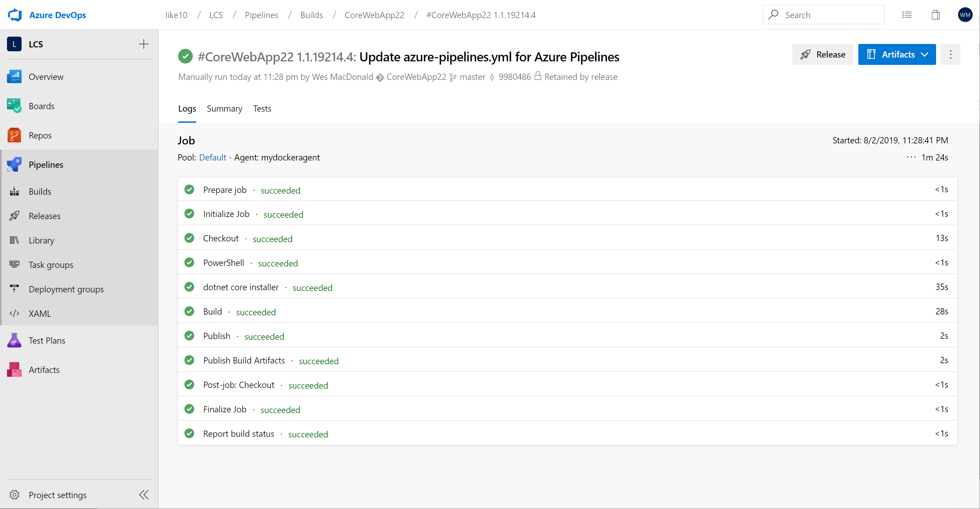
Task: Open Project settings gear
Action: point(14,495)
